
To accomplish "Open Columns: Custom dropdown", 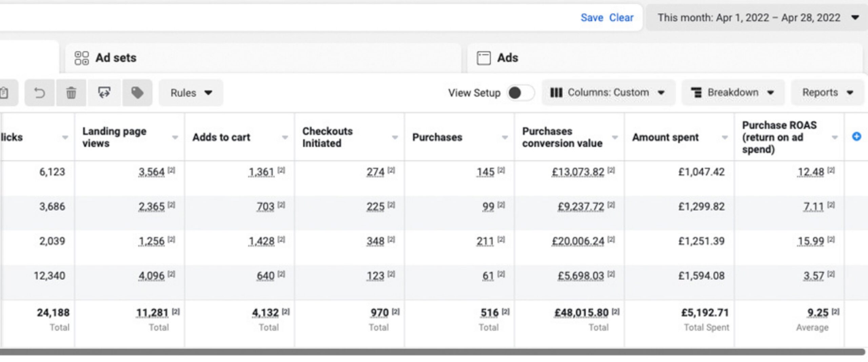I will tap(608, 93).
